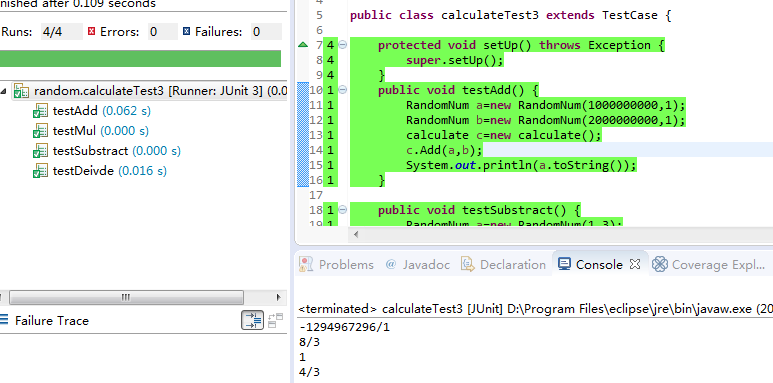Screen dimensions: 773x383
Task: Toggle Show Stack Trace in Console mode
Action: tap(252, 320)
